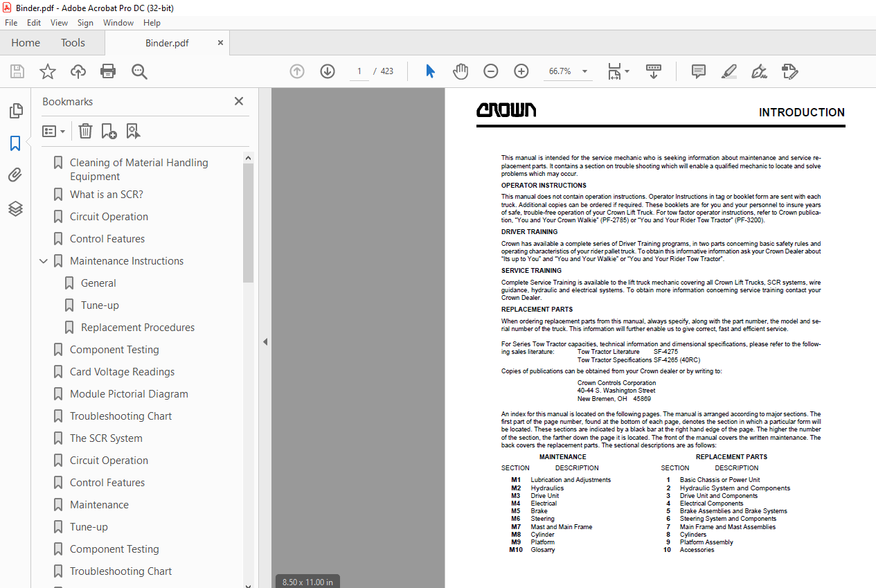The height and width of the screenshot is (588, 876).
Task: Go to next page with down arrow
Action: 328,71
